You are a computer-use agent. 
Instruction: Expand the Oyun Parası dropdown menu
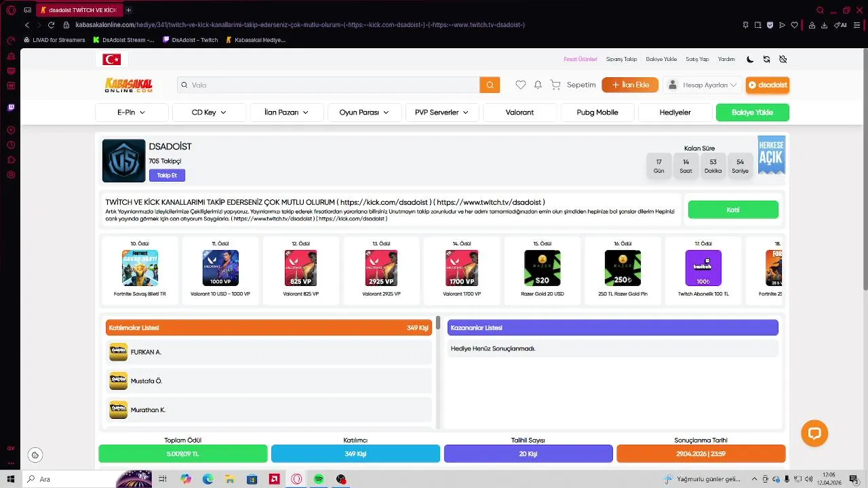point(364,113)
